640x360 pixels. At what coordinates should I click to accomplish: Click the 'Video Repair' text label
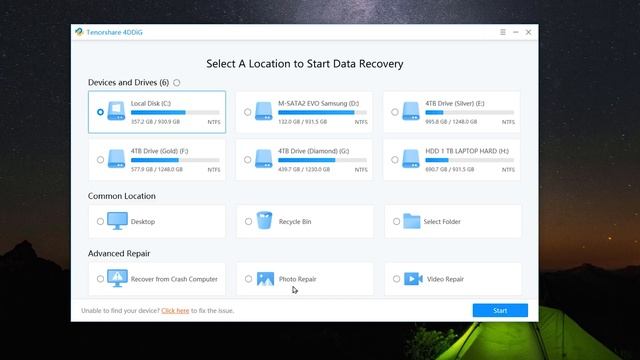[445, 279]
